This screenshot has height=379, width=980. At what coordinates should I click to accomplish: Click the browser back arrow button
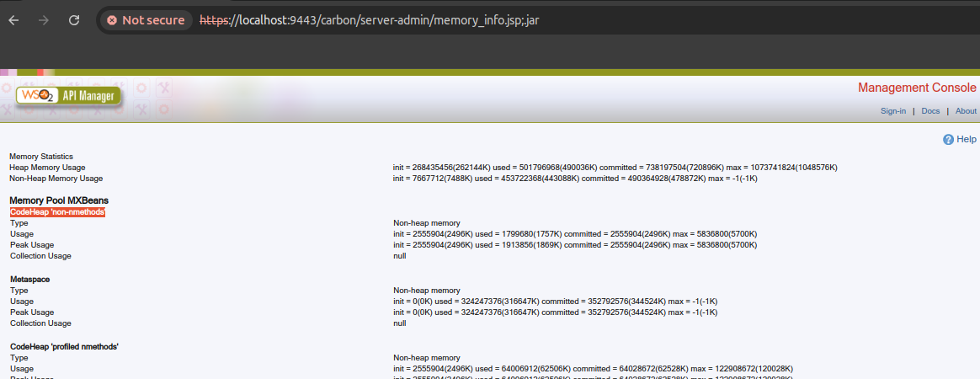click(x=14, y=20)
